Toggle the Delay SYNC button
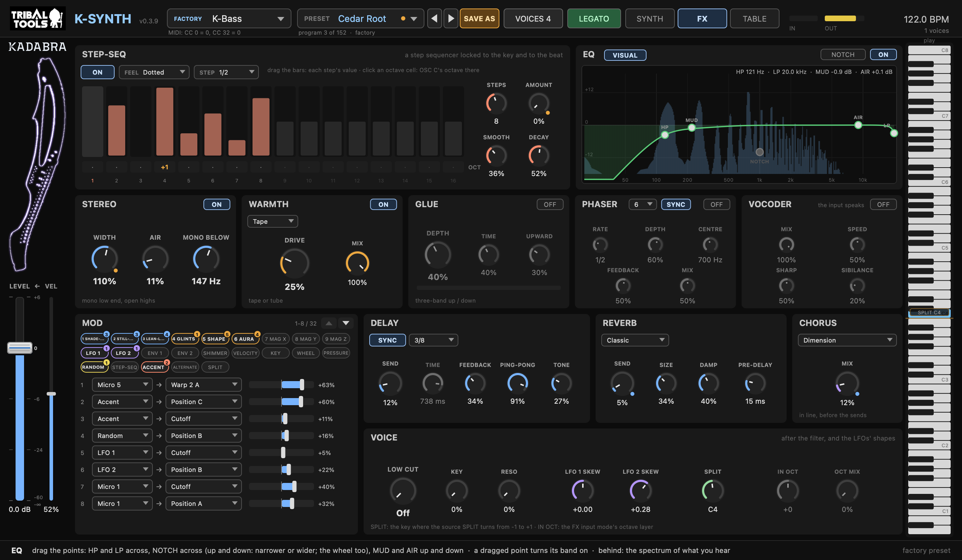Image resolution: width=962 pixels, height=560 pixels. point(387,340)
